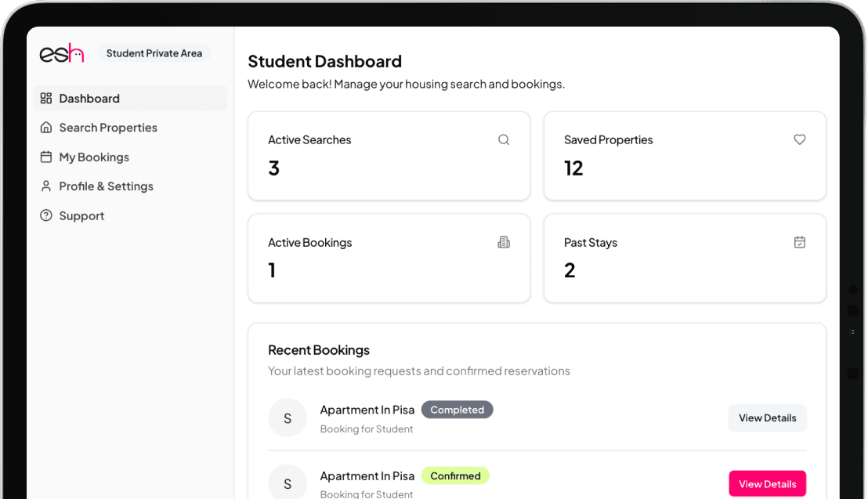
Task: Open the Past Stays card
Action: 684,258
